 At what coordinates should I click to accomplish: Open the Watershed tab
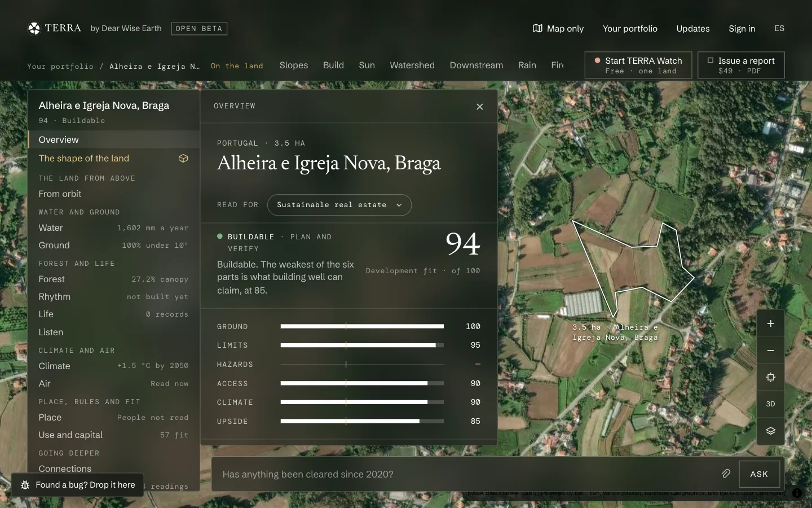pos(412,65)
